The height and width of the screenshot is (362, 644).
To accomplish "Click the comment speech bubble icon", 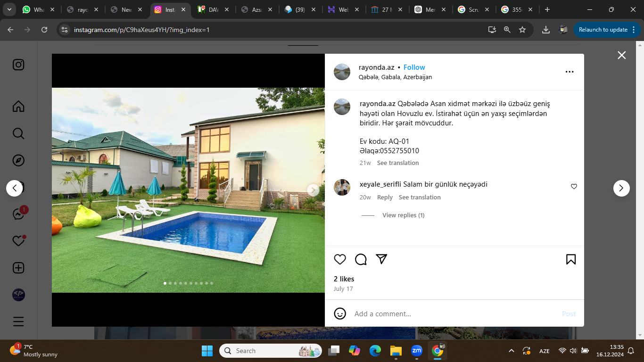I will [x=361, y=259].
